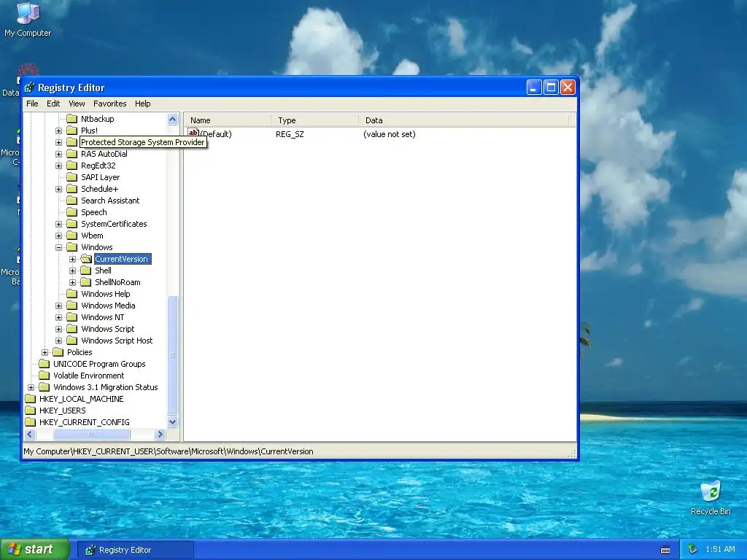
Task: Click the Windows Help folder icon
Action: click(x=72, y=294)
